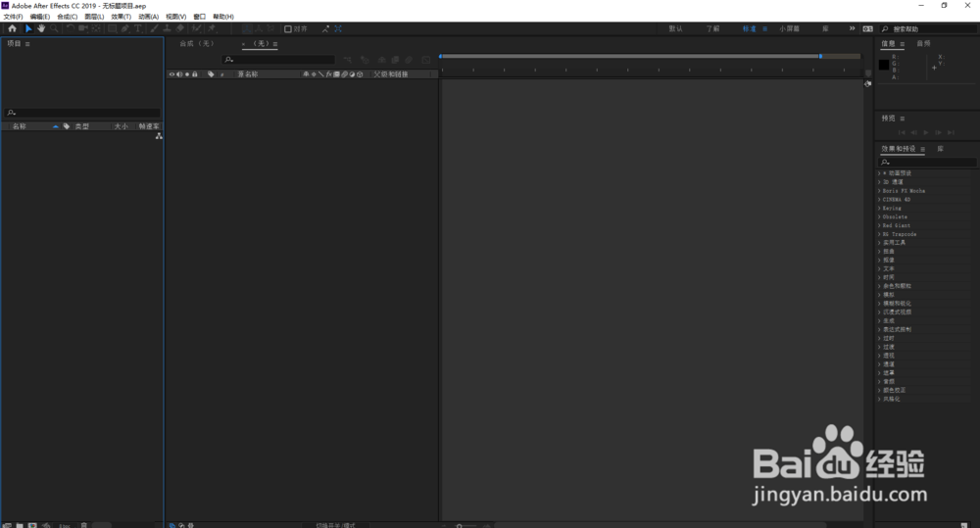This screenshot has height=528, width=980.
Task: Click the snapping extend edges icon beside 对齐
Action: 325,28
